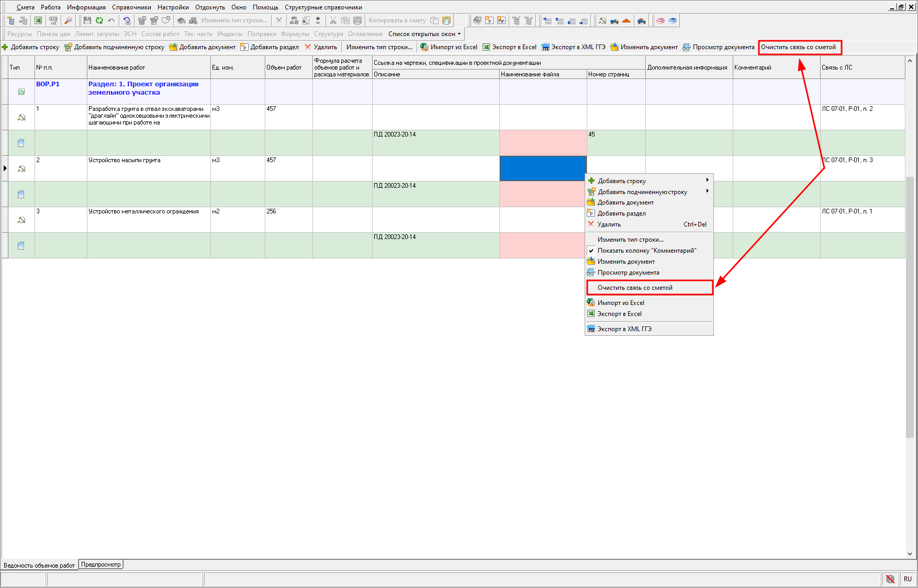Image resolution: width=918 pixels, height=588 pixels.
Task: Click the vertical scrollbar down arrow
Action: [910, 553]
